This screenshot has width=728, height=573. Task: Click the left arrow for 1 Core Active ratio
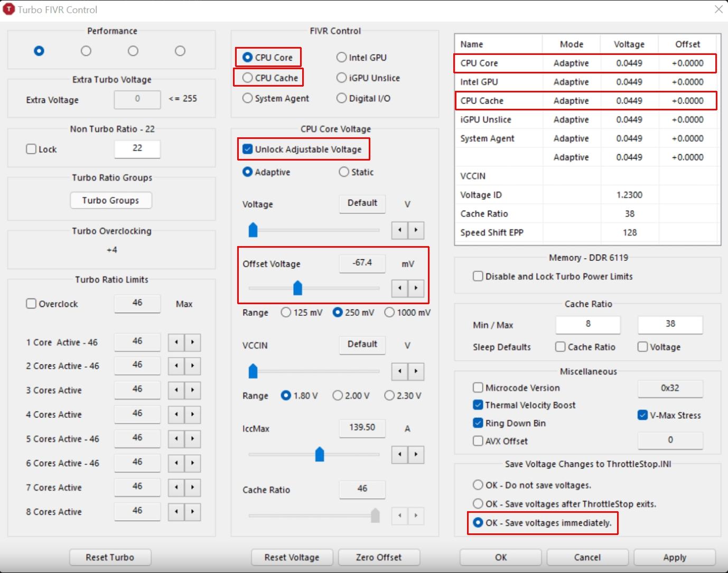click(x=176, y=342)
